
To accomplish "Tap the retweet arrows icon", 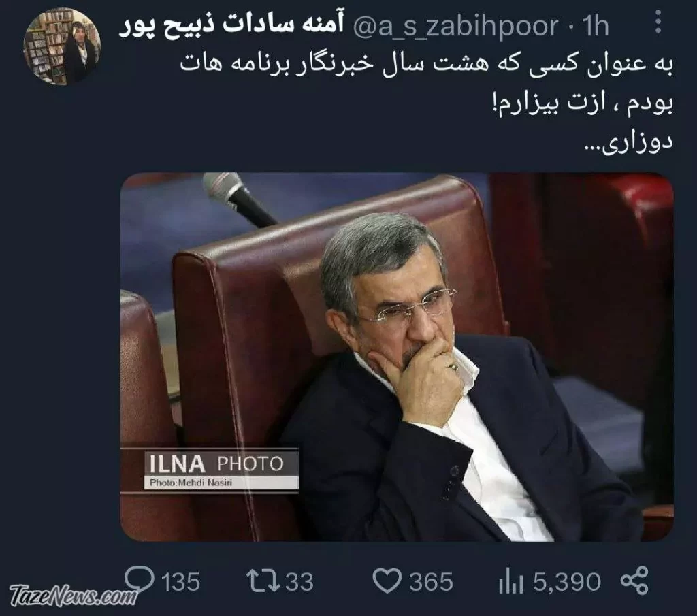I will 263,581.
